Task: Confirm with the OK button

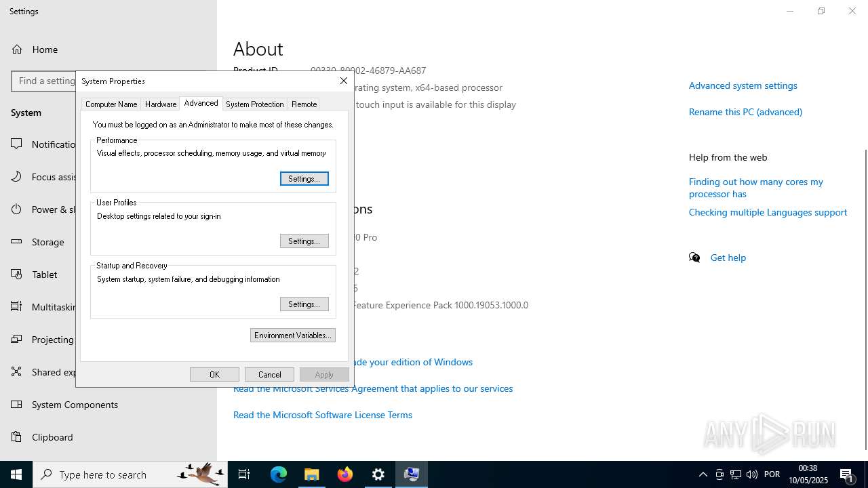Action: tap(214, 375)
